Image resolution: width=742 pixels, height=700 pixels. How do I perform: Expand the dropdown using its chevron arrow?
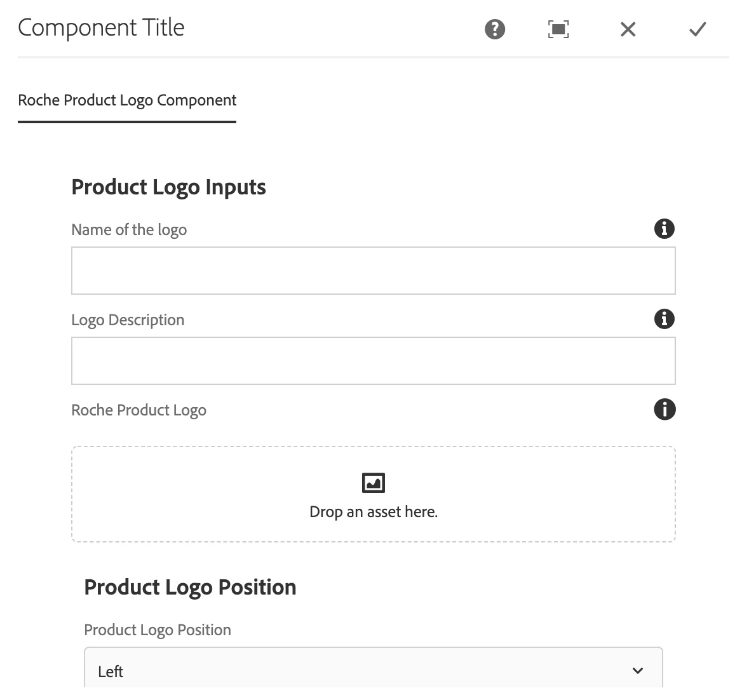coord(638,671)
